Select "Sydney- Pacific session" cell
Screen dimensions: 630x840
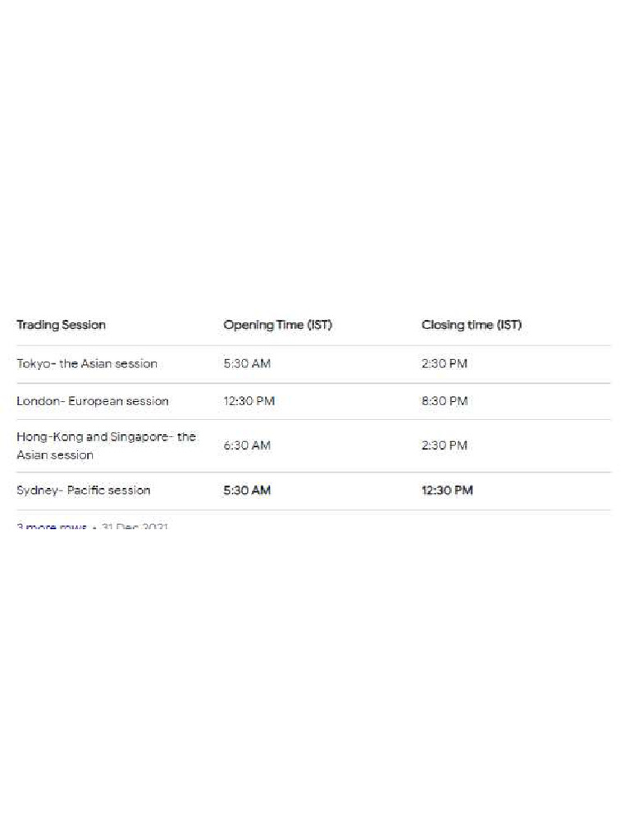pyautogui.click(x=84, y=491)
